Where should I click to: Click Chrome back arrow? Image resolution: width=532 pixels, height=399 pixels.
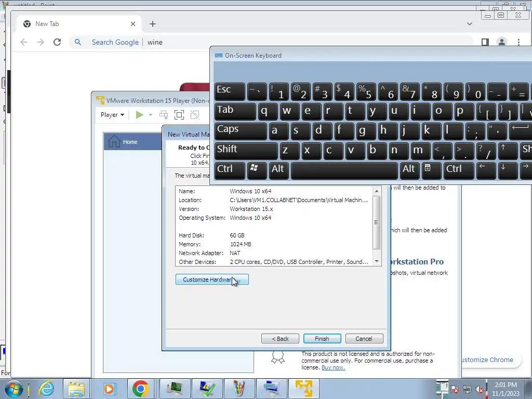click(x=24, y=42)
